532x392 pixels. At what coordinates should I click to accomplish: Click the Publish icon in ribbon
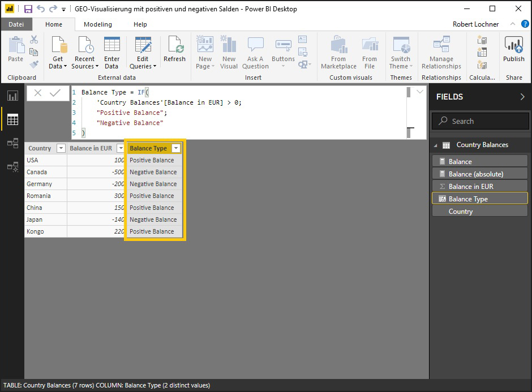[514, 50]
